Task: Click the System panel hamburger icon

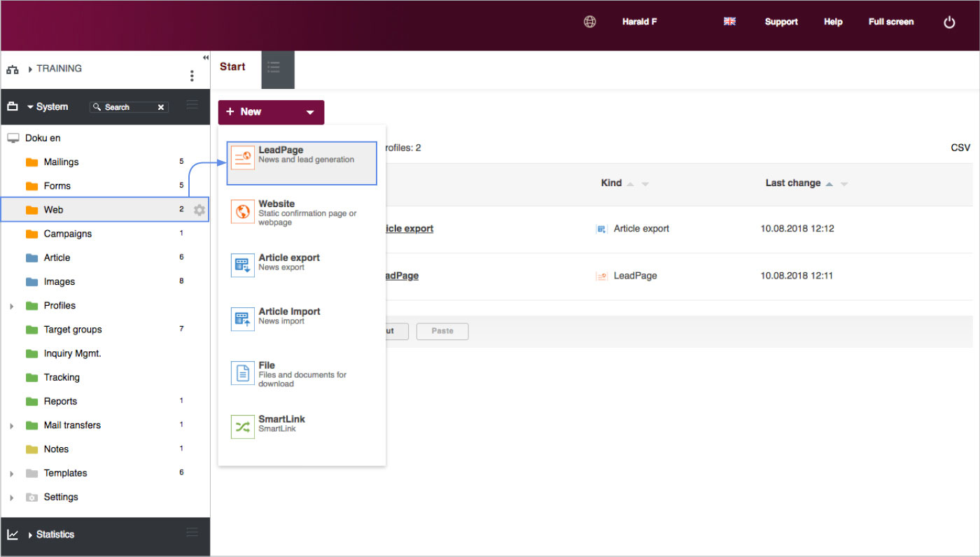Action: click(192, 105)
